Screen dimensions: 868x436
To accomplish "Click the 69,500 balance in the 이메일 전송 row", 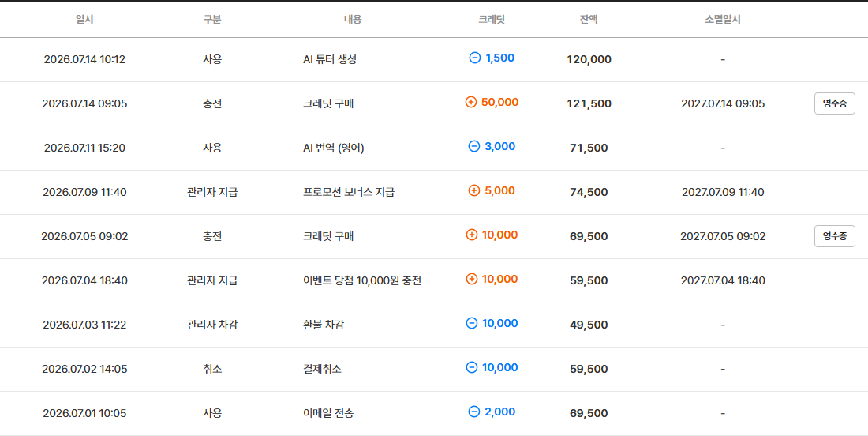I will [589, 413].
